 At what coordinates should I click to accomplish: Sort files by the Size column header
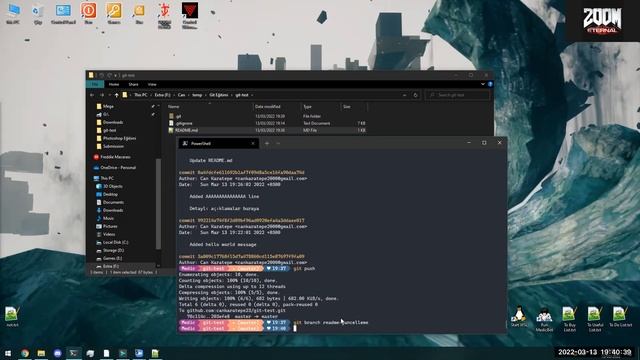[x=354, y=107]
